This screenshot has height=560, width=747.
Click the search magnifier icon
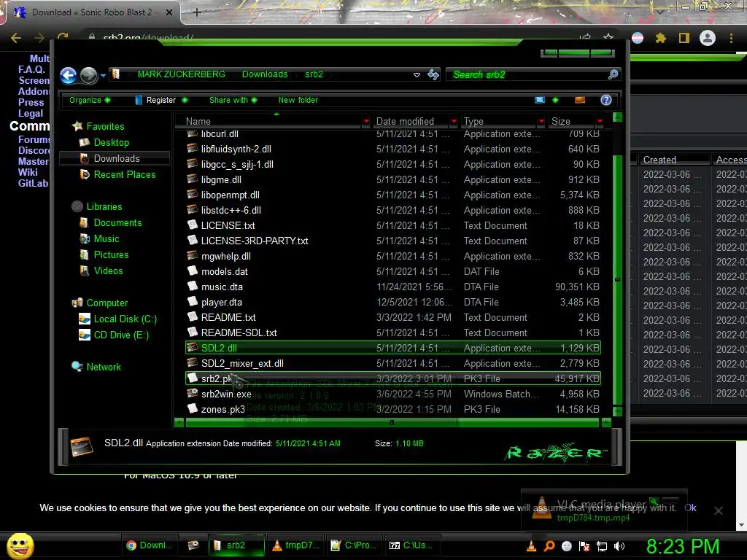pos(613,74)
